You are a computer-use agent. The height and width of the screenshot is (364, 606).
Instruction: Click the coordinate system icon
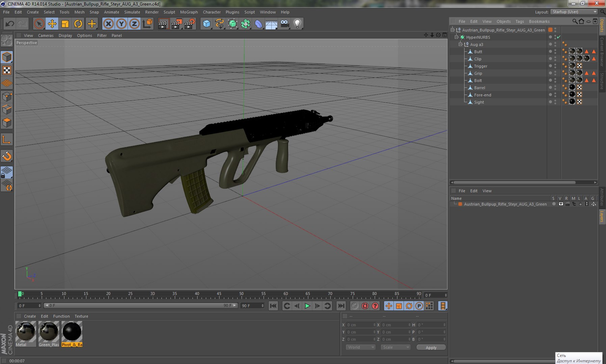click(147, 24)
